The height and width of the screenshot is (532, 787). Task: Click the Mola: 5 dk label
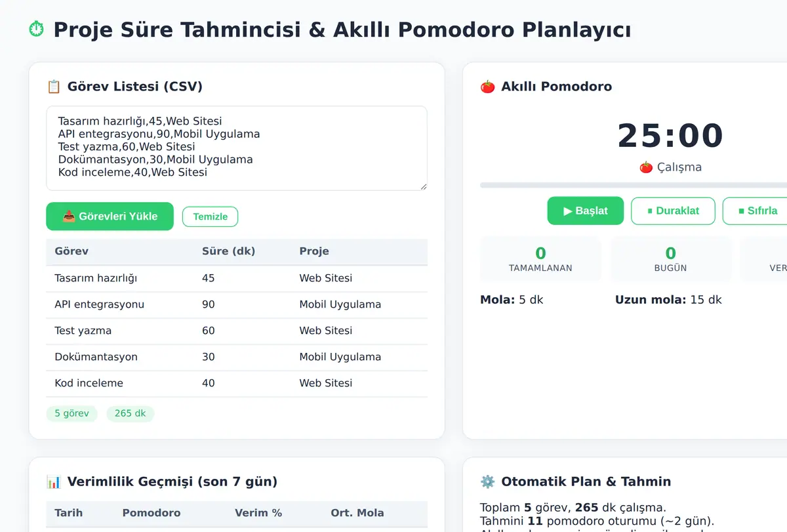tap(512, 300)
